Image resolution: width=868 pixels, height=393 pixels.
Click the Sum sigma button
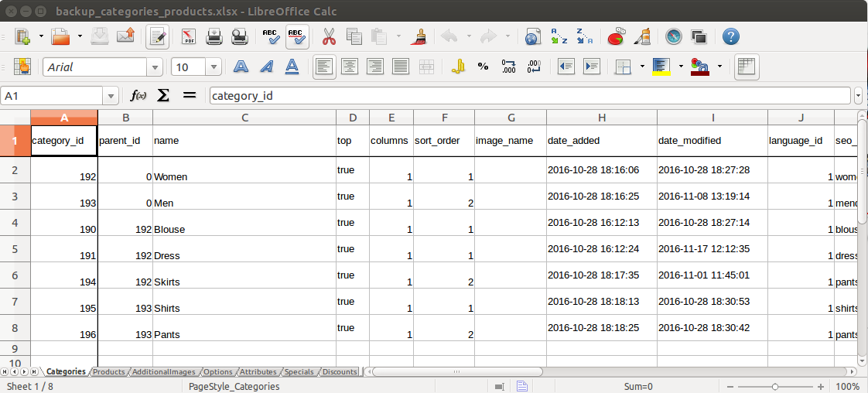click(162, 96)
